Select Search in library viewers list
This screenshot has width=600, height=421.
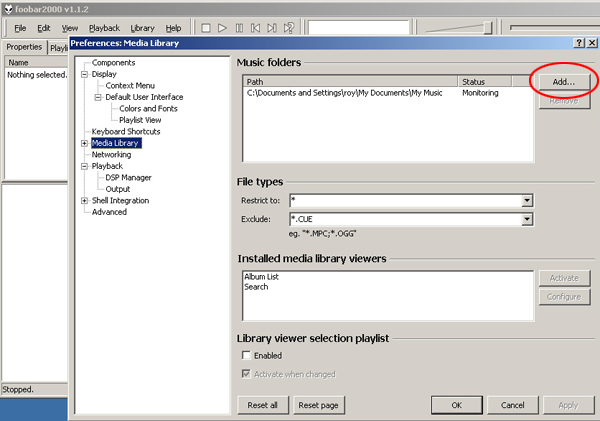pyautogui.click(x=256, y=287)
